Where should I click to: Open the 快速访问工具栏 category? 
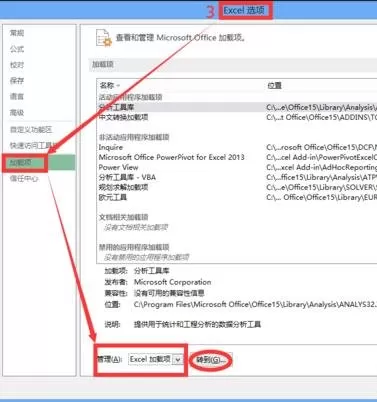pyautogui.click(x=33, y=146)
